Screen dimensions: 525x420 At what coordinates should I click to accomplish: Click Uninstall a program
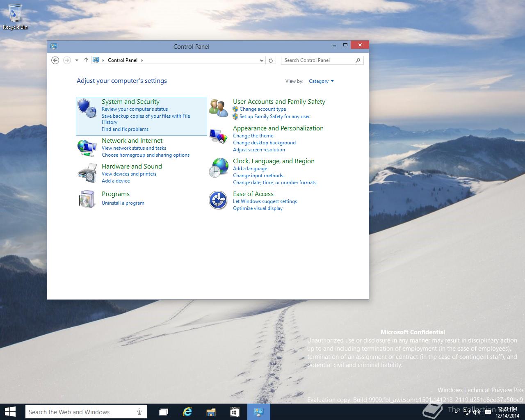(x=123, y=203)
